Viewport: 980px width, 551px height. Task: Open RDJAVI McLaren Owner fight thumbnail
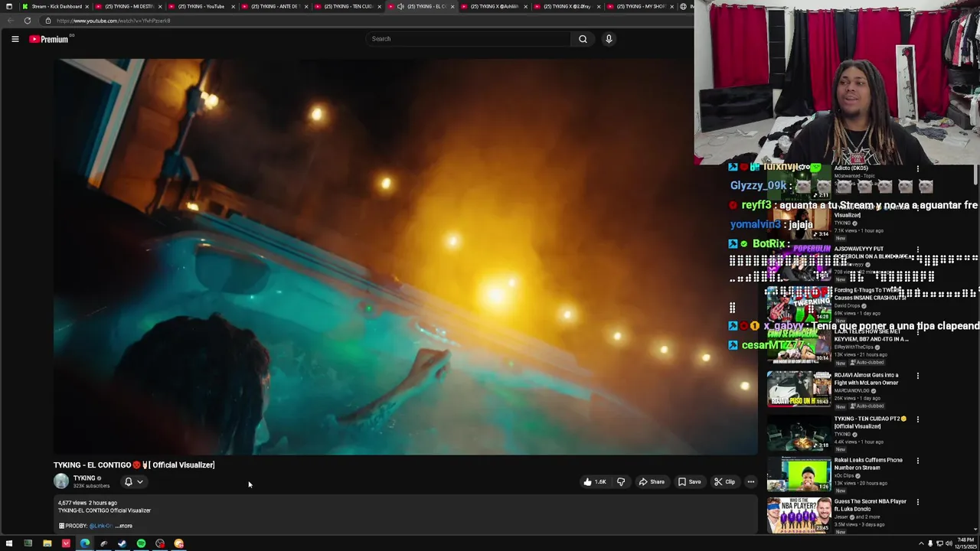(799, 388)
